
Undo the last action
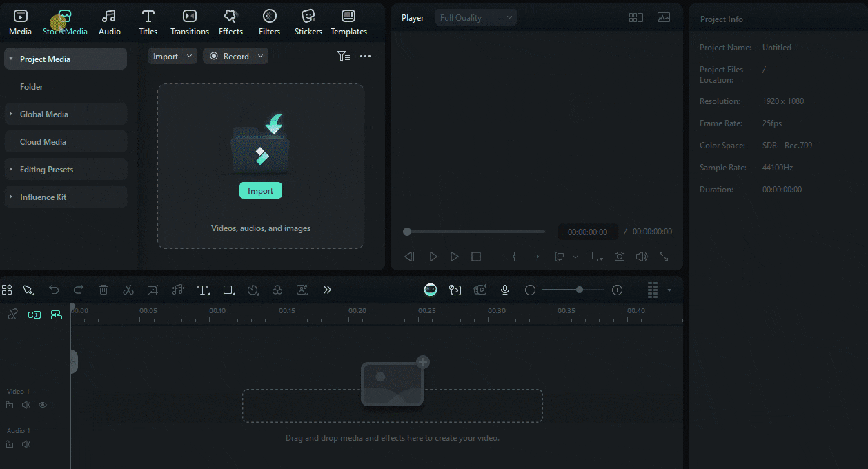click(54, 290)
